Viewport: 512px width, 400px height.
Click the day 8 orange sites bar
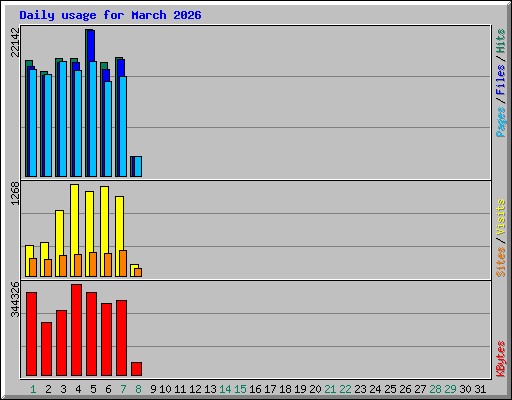click(x=138, y=272)
